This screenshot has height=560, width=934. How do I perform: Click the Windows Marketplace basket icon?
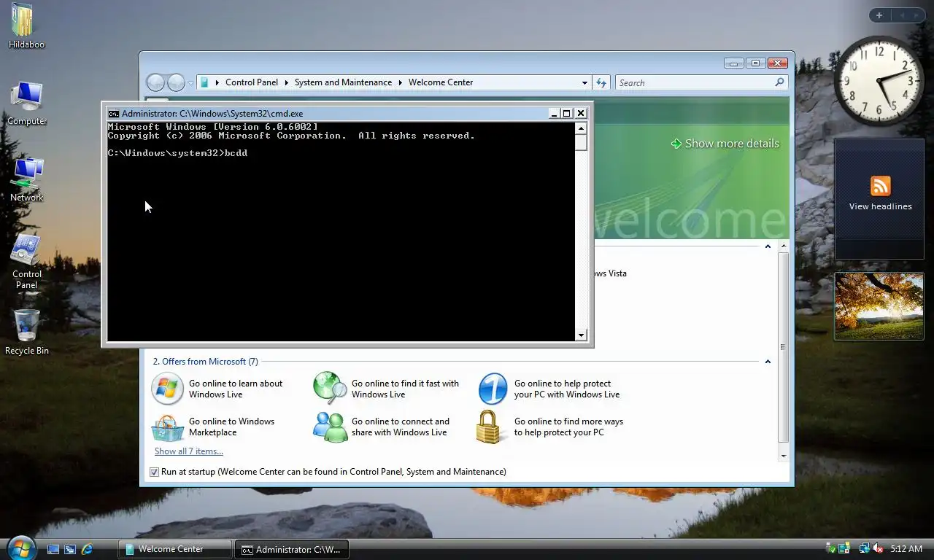(167, 427)
